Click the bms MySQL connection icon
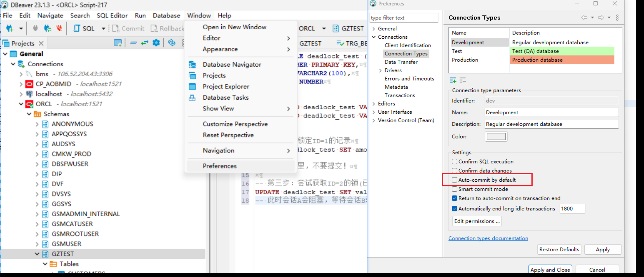 (x=29, y=74)
